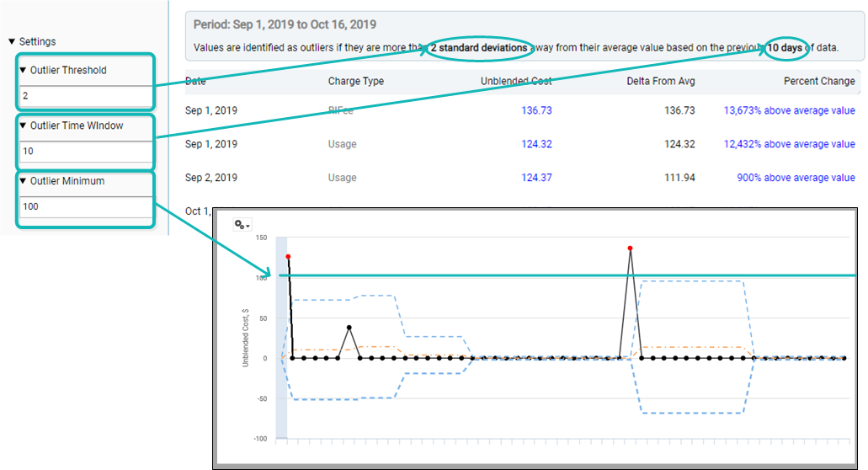Click the Outlier Threshold input field

pos(84,96)
